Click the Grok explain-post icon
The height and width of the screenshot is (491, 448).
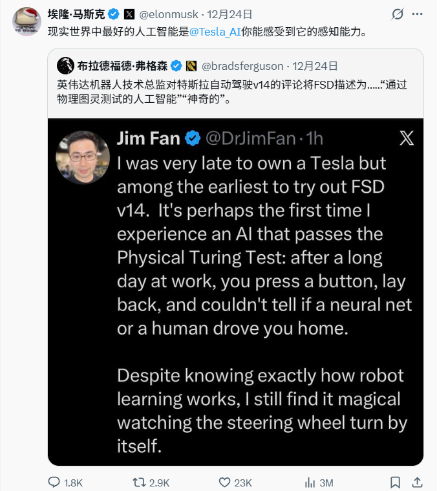click(x=398, y=14)
